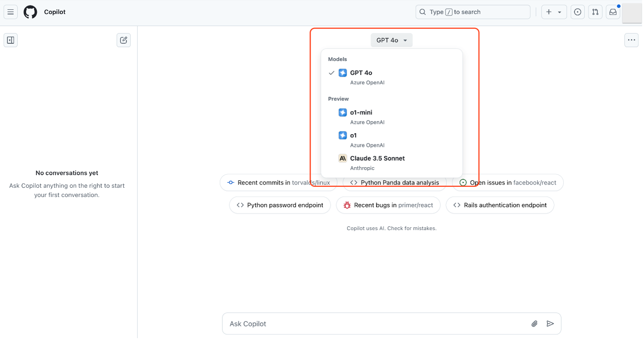Click the 'No conversations yet' heading
644x340 pixels.
coord(67,173)
